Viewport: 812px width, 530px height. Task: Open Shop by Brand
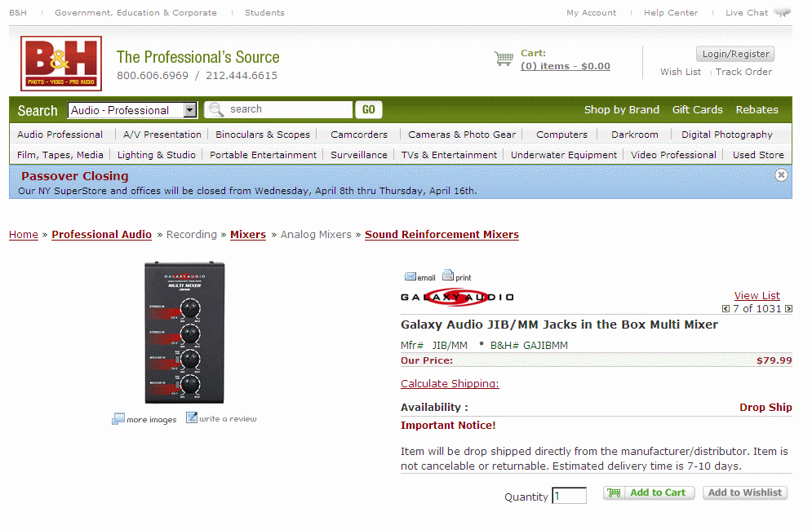(x=621, y=110)
